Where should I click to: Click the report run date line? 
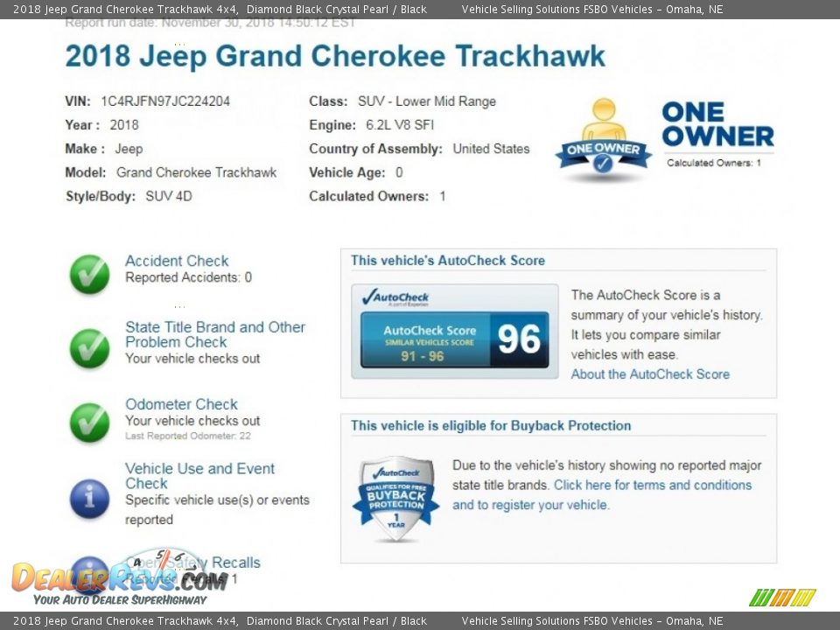(210, 23)
